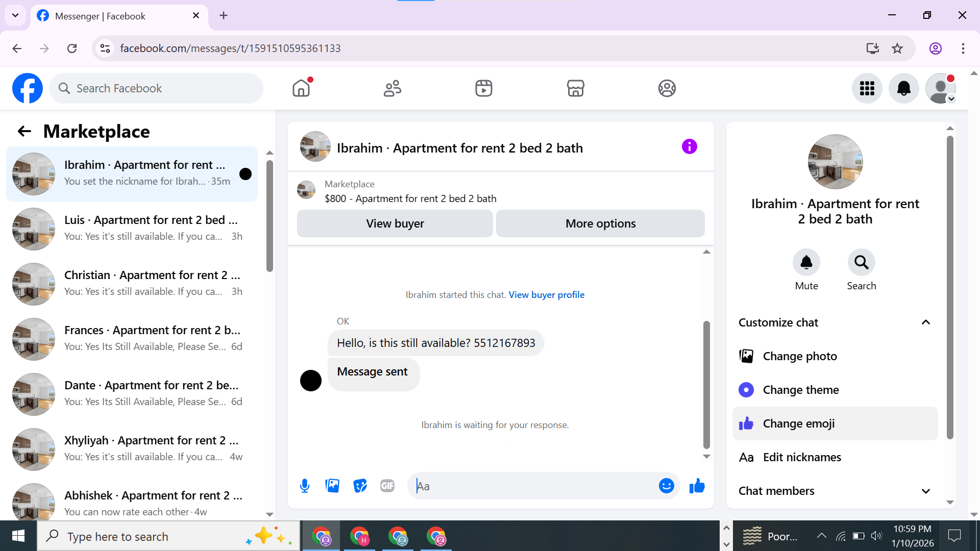Open Change theme color option
980x551 pixels.
tap(800, 390)
